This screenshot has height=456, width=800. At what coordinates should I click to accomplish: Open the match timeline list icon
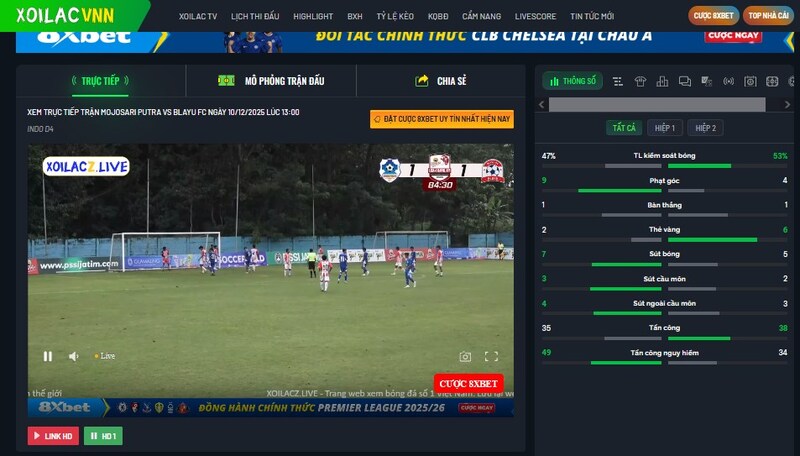618,81
